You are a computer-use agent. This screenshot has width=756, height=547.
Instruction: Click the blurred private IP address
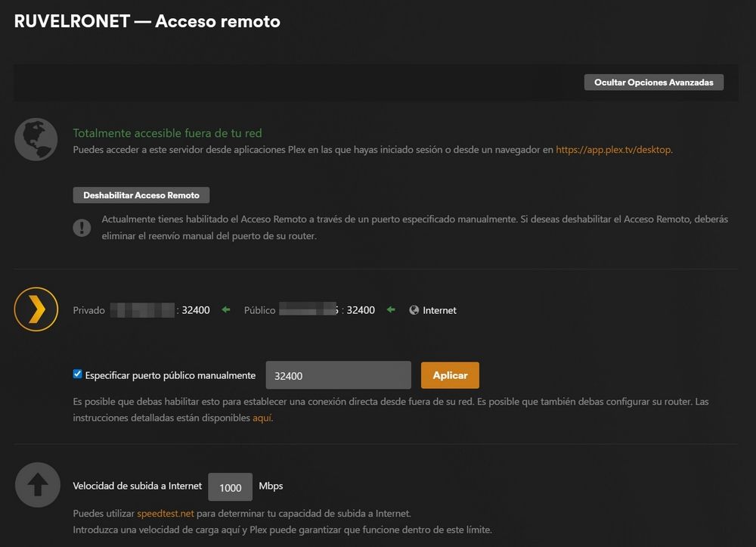(141, 309)
